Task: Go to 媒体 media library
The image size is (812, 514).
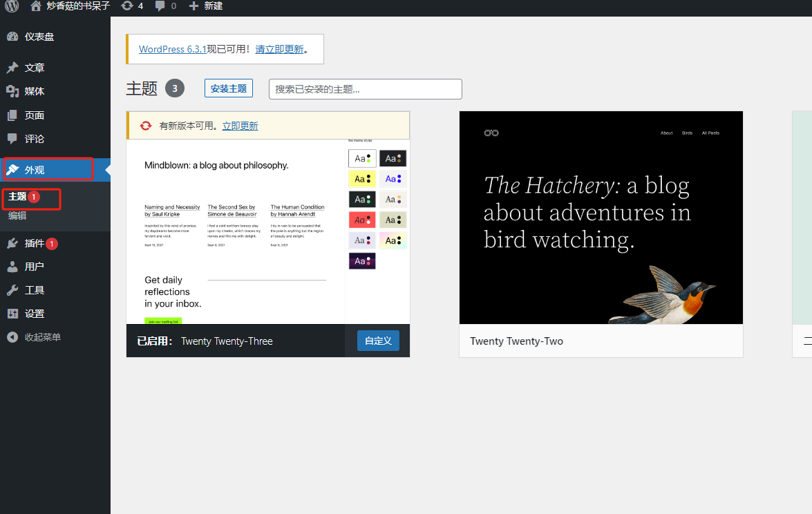Action: click(x=34, y=91)
